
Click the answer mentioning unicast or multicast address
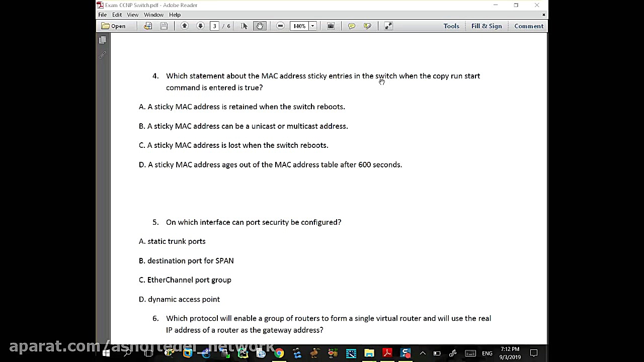(x=244, y=126)
